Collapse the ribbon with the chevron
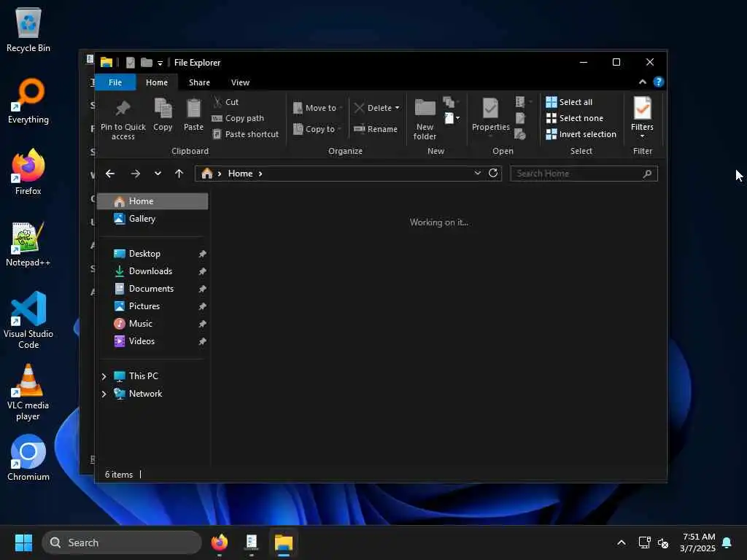This screenshot has height=560, width=747. [642, 82]
